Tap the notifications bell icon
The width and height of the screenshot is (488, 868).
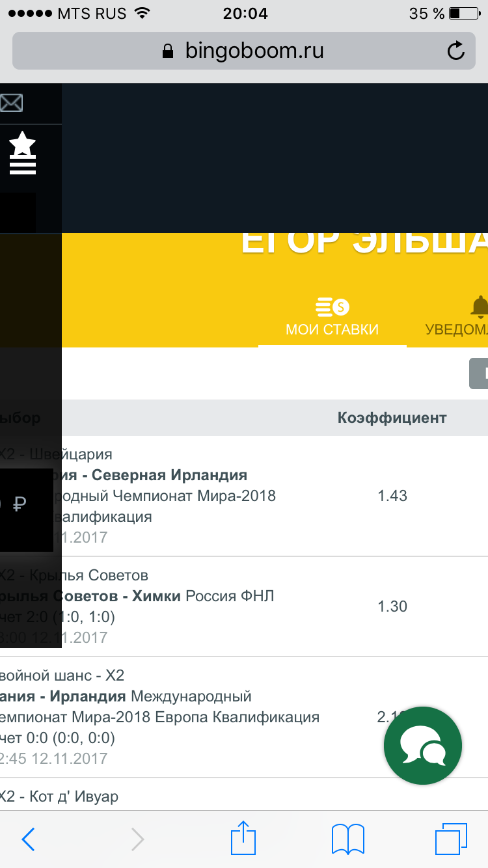pos(480,306)
